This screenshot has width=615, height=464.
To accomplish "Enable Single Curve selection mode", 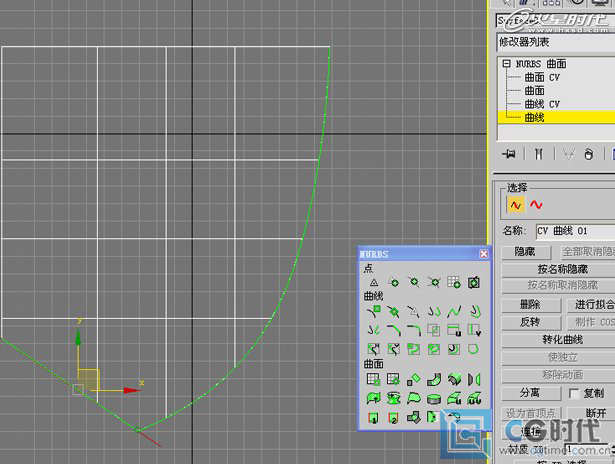I will (x=516, y=205).
